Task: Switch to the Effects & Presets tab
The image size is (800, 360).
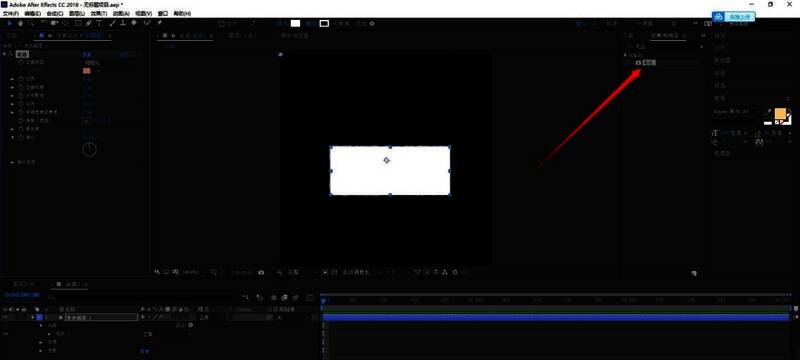Action: tap(668, 36)
